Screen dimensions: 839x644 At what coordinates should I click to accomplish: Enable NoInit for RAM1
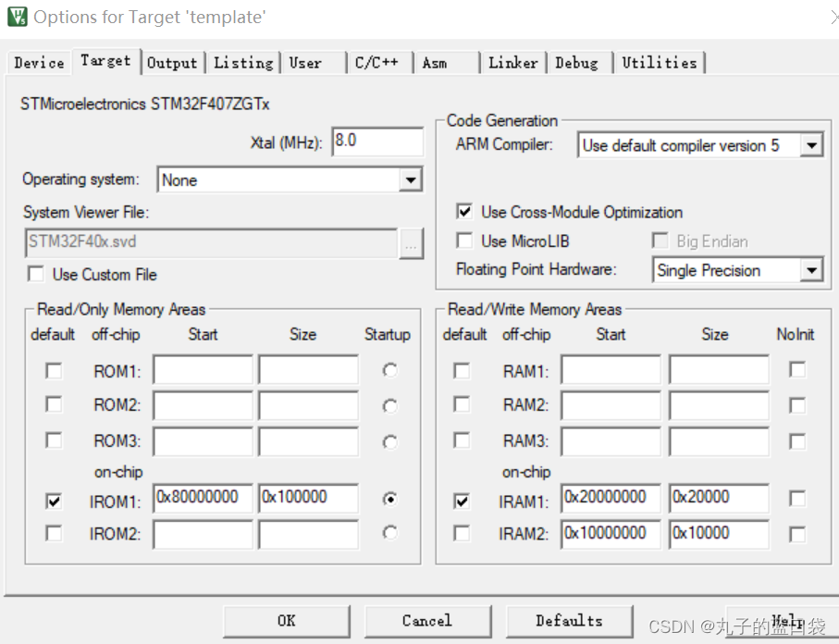tap(797, 369)
